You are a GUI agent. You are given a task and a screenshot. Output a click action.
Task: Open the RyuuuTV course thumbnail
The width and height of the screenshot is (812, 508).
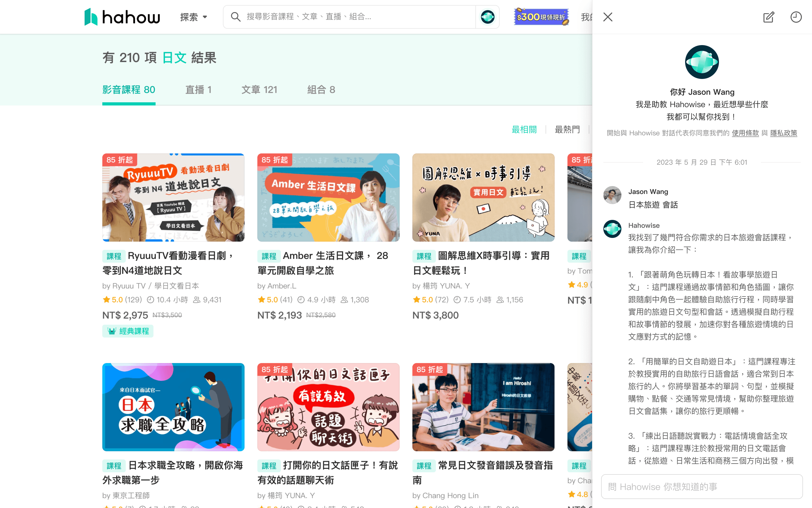click(173, 198)
